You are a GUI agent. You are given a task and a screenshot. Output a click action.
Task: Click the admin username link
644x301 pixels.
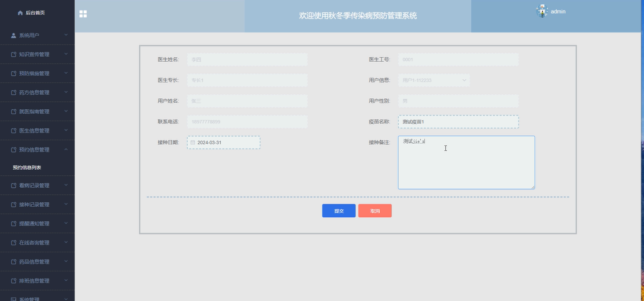[558, 11]
